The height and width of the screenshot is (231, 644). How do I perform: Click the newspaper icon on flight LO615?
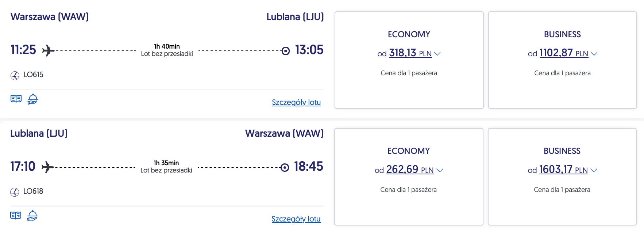coord(16,99)
